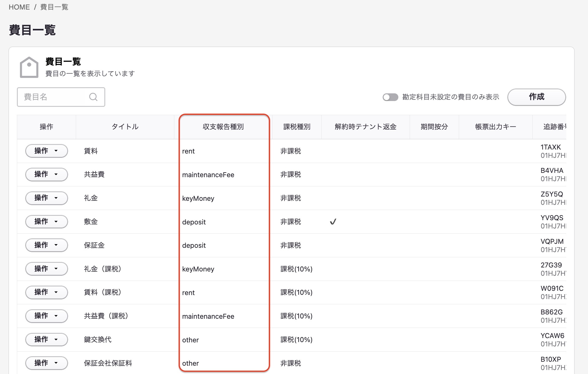Screen dimensions: 588x374
Task: Click the 期間按分 column header
Action: click(434, 127)
